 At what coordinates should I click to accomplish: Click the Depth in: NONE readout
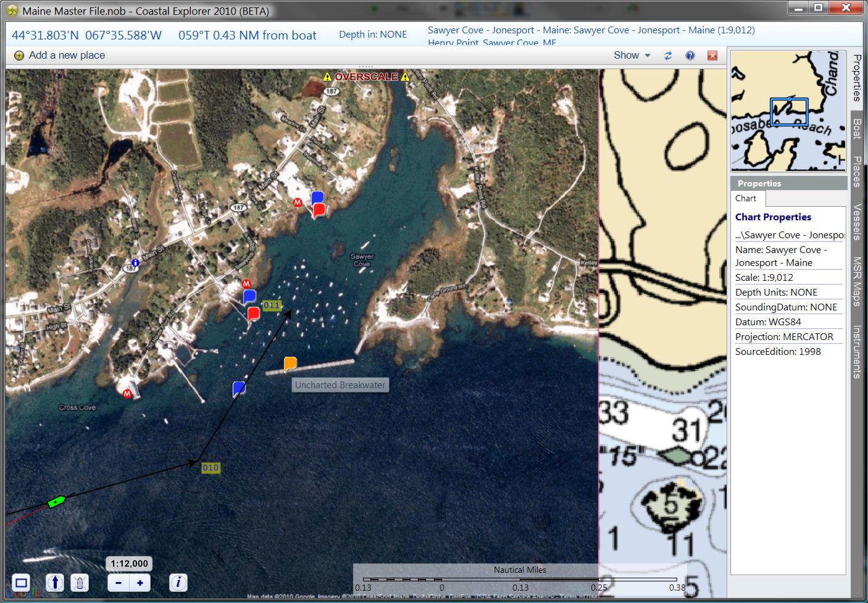pos(373,35)
